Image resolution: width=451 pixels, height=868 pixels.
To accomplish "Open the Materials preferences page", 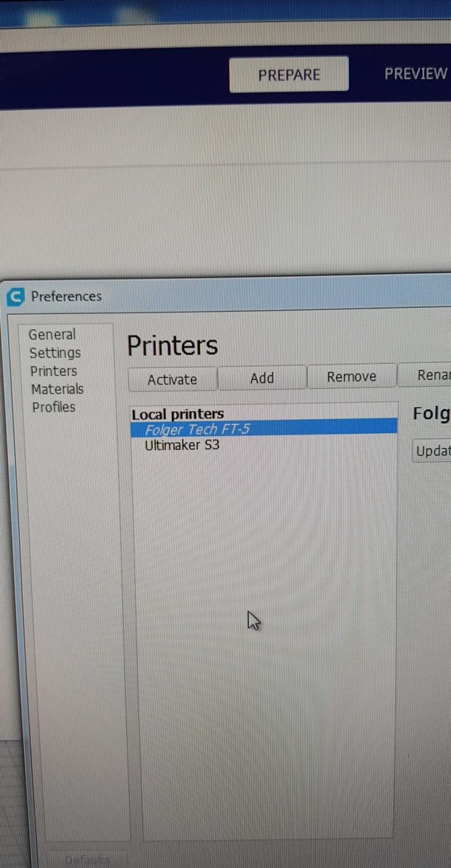I will pyautogui.click(x=57, y=389).
